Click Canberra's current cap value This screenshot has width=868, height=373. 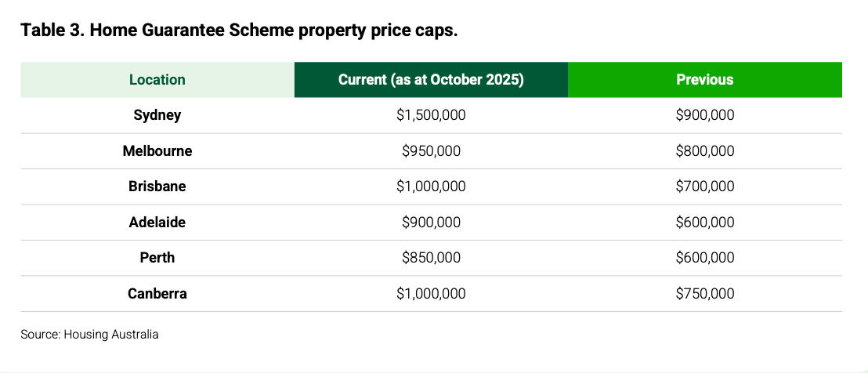tap(431, 294)
